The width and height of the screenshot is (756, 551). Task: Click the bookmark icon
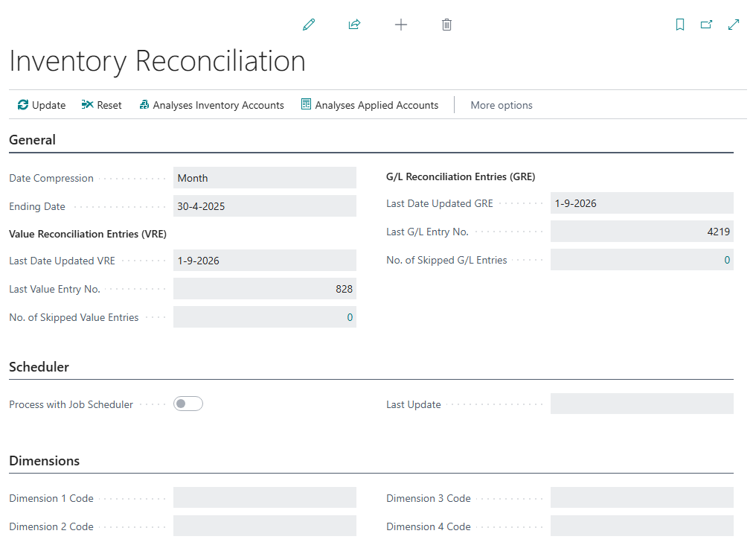click(680, 25)
